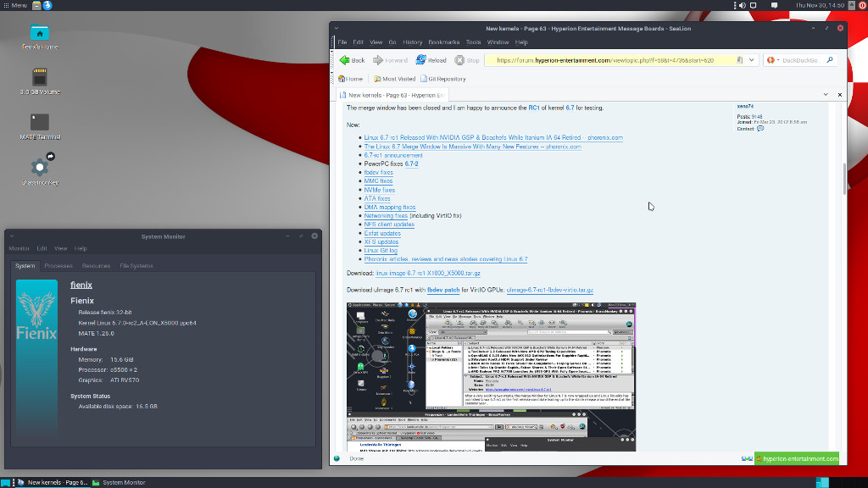
Task: Open the search engine selector dropdown
Action: point(773,60)
